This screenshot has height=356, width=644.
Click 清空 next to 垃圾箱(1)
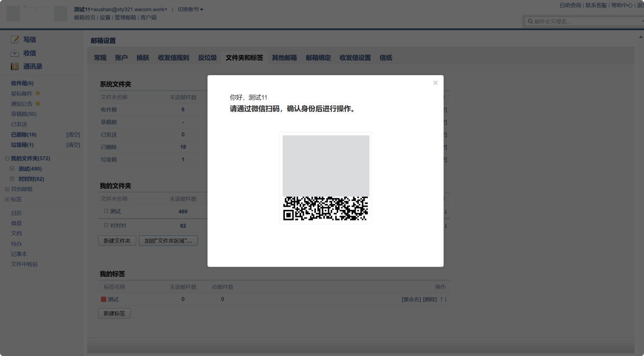click(x=73, y=145)
